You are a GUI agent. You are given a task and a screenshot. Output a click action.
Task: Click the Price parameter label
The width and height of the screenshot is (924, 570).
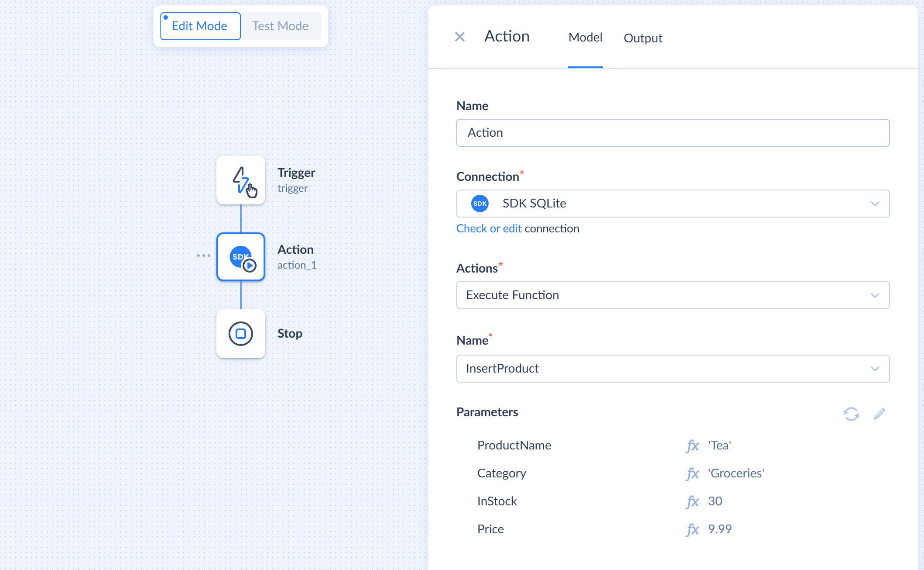(490, 529)
